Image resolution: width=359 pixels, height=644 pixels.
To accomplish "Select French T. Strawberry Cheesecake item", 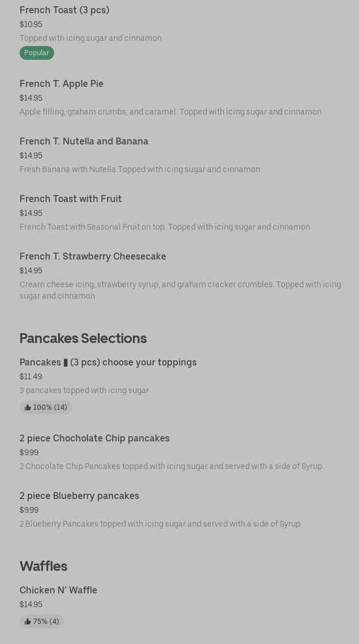I will click(x=93, y=256).
